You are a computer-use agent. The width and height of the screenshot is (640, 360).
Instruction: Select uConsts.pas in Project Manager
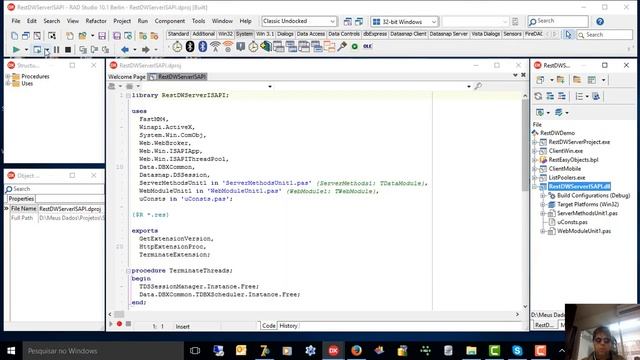[572, 222]
